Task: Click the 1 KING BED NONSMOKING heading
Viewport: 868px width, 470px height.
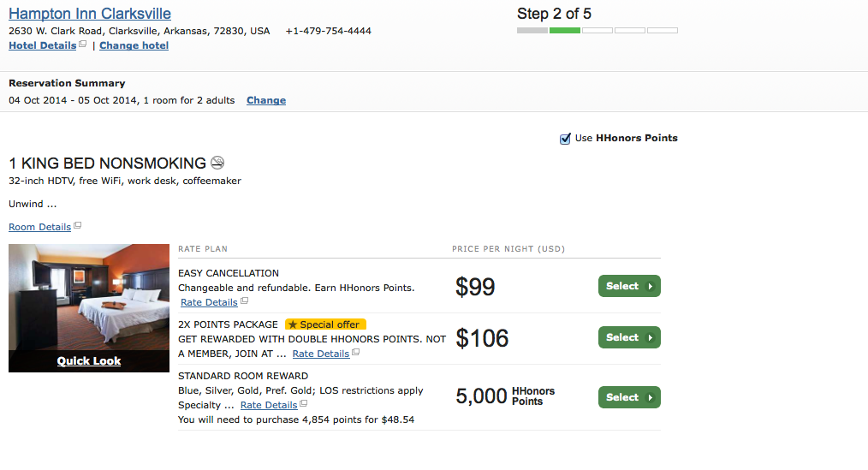Action: (x=107, y=164)
